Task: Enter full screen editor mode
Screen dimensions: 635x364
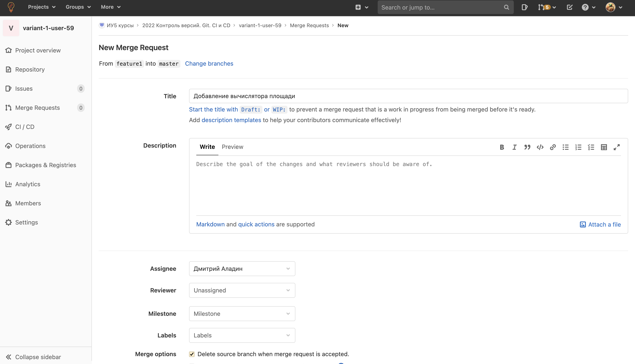Action: point(616,147)
